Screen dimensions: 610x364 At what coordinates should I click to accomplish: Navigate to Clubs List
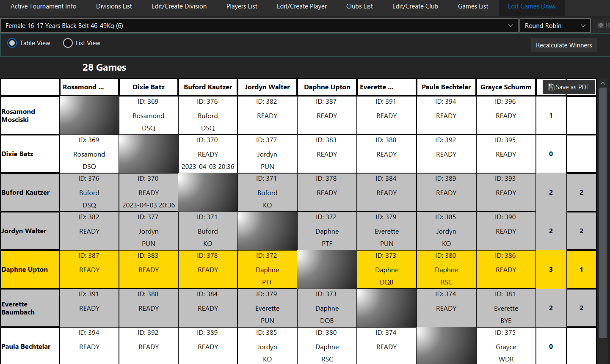point(359,6)
